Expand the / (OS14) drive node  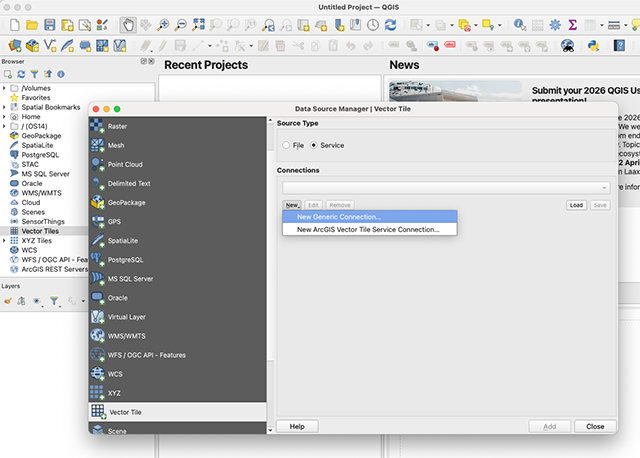coord(4,126)
